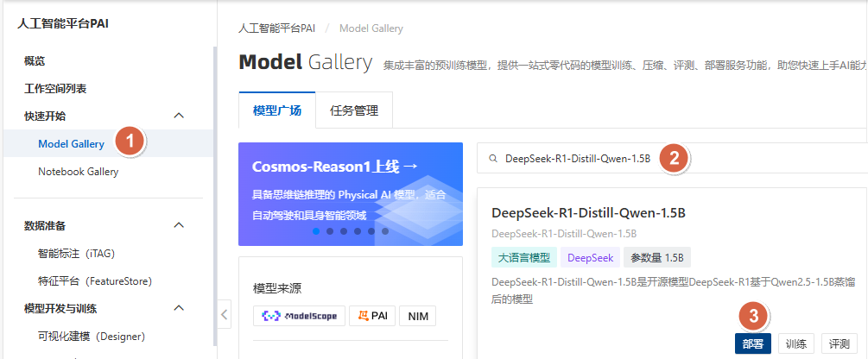Select Model Gallery in the sidebar

click(x=71, y=144)
